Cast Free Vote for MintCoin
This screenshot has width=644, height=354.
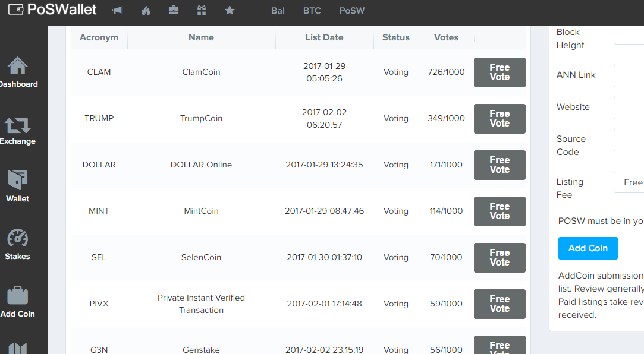click(500, 211)
